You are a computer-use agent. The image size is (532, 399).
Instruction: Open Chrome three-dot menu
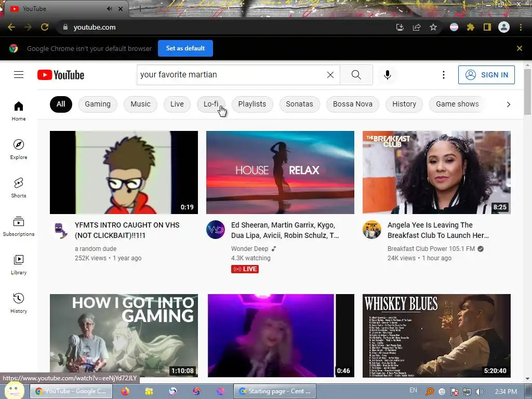(x=521, y=27)
